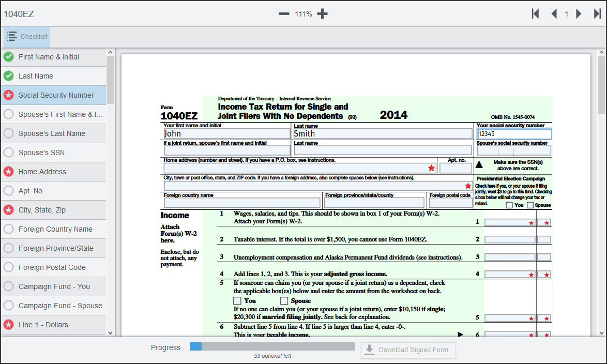Click the Download Signed Form button

(x=408, y=350)
